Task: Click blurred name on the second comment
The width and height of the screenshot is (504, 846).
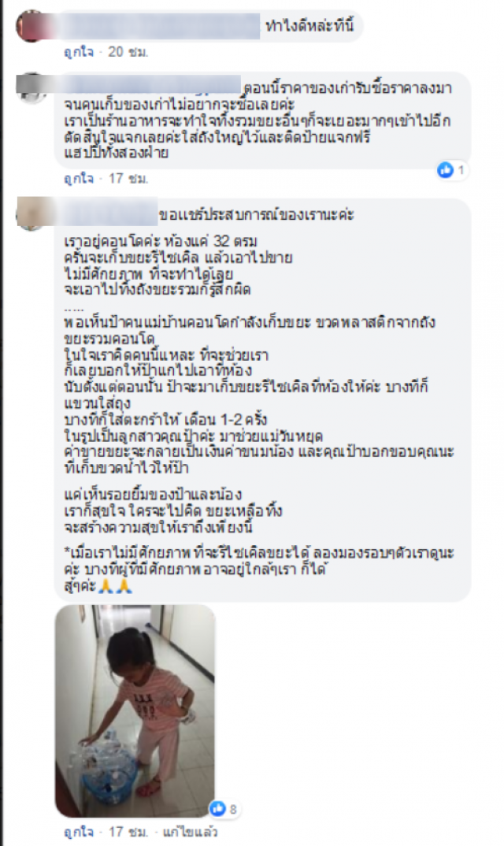Action: click(153, 85)
